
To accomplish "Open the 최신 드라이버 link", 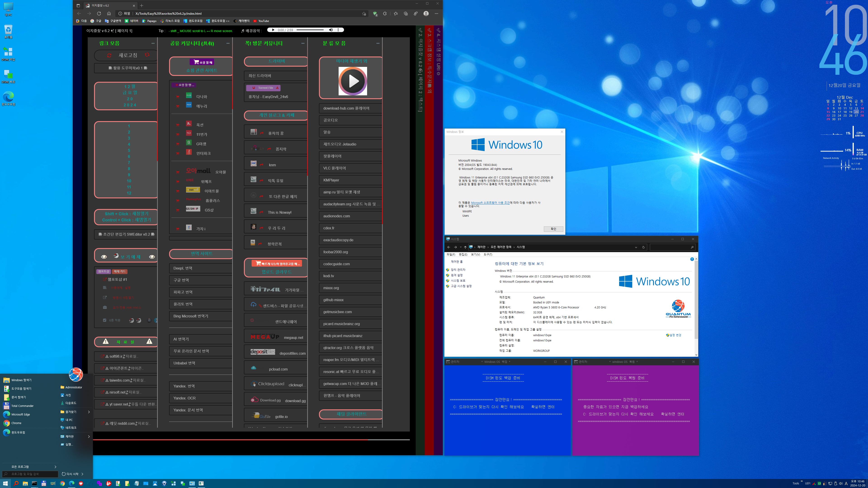I will tap(276, 75).
